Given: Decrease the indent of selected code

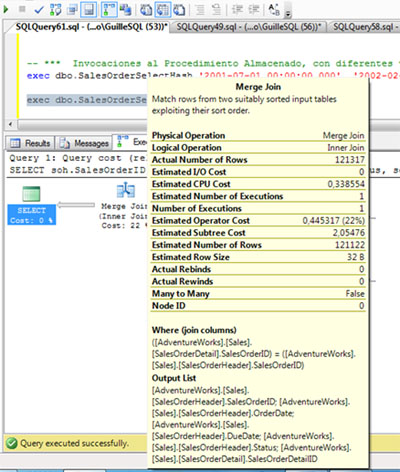Looking at the screenshot, I should pos(237,10).
